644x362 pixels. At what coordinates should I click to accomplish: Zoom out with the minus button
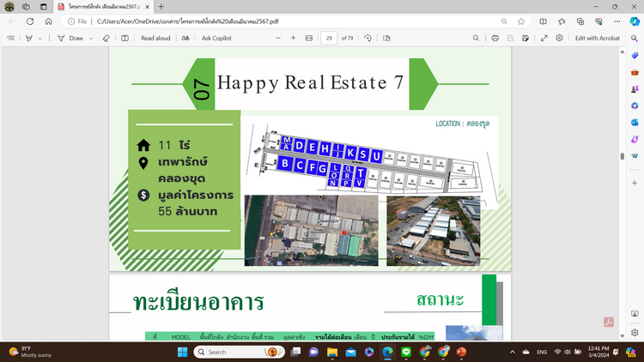[277, 38]
